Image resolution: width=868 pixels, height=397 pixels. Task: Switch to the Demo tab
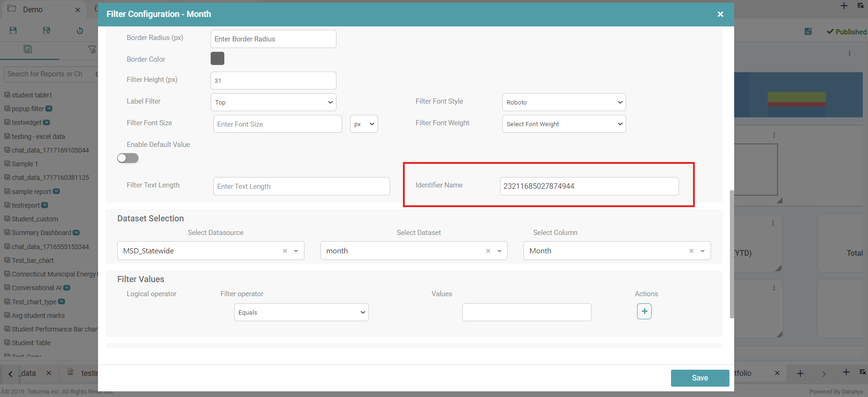pos(33,9)
